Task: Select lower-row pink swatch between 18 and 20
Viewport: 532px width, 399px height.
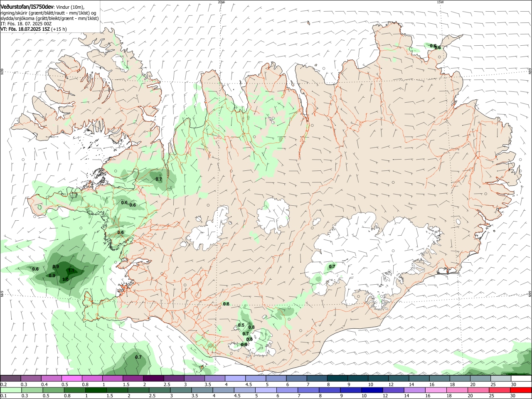Action: 457,390
